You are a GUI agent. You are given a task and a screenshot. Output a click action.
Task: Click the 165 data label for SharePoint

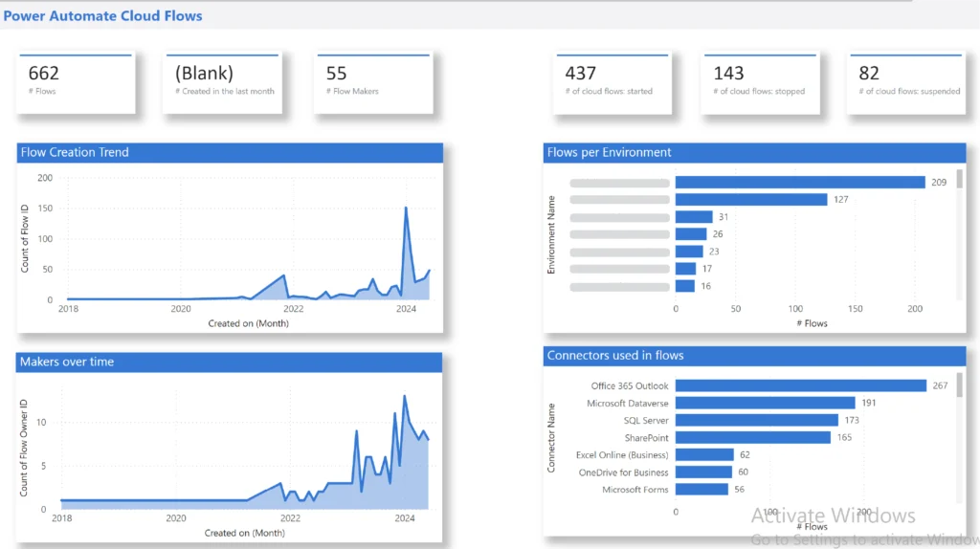click(x=844, y=438)
